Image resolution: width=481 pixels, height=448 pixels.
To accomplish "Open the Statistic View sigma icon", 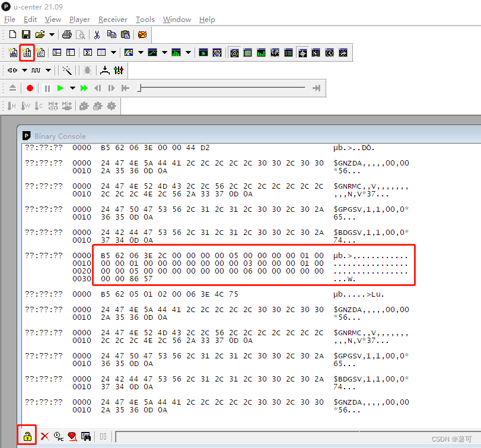I will tap(88, 53).
